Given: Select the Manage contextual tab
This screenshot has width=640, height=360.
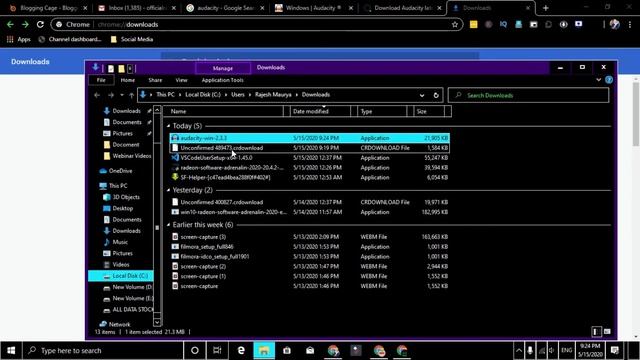Looking at the screenshot, I should click(x=223, y=68).
